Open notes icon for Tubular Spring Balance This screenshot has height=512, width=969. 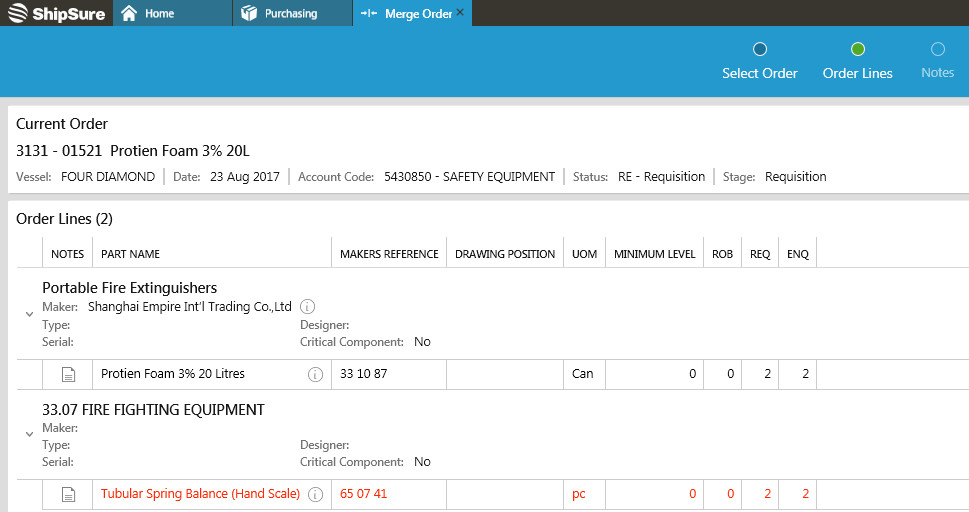pos(68,494)
